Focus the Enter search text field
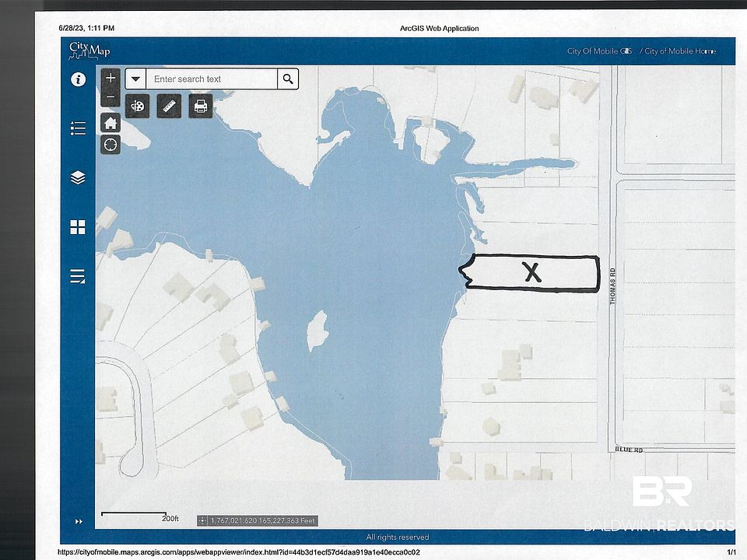The height and width of the screenshot is (560, 747). [212, 79]
